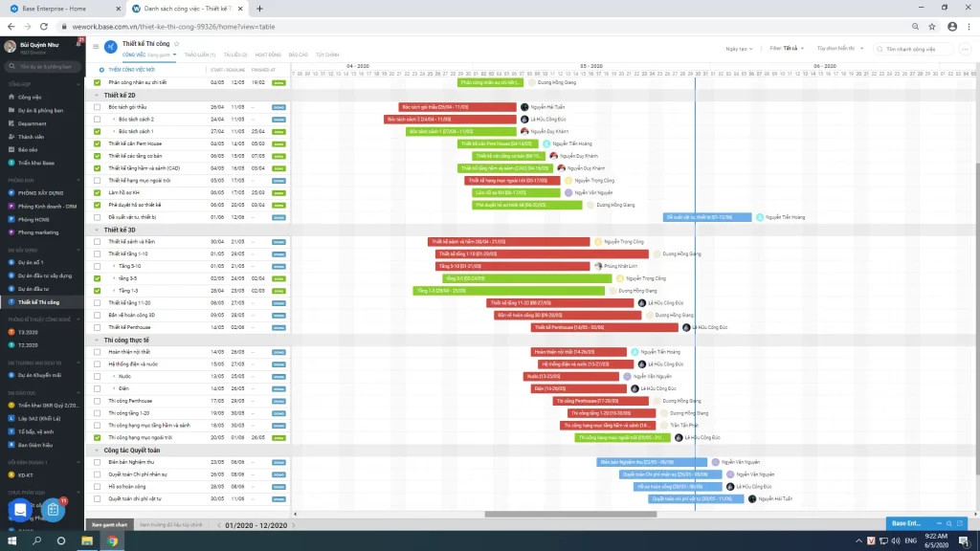Star the Thiết kế Thi công project
Screen dimensions: 980x551
[x=176, y=44]
